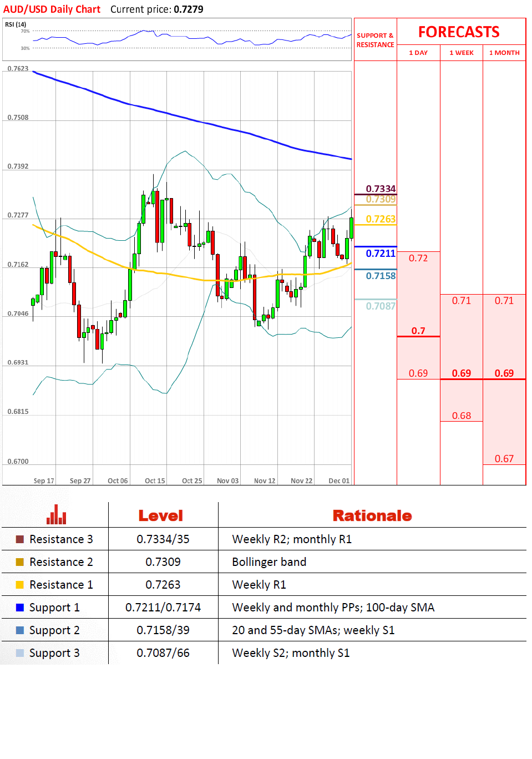Screen dimensions: 532x759
Task: Click the Support 2 steel-blue color square
Action: 20,630
